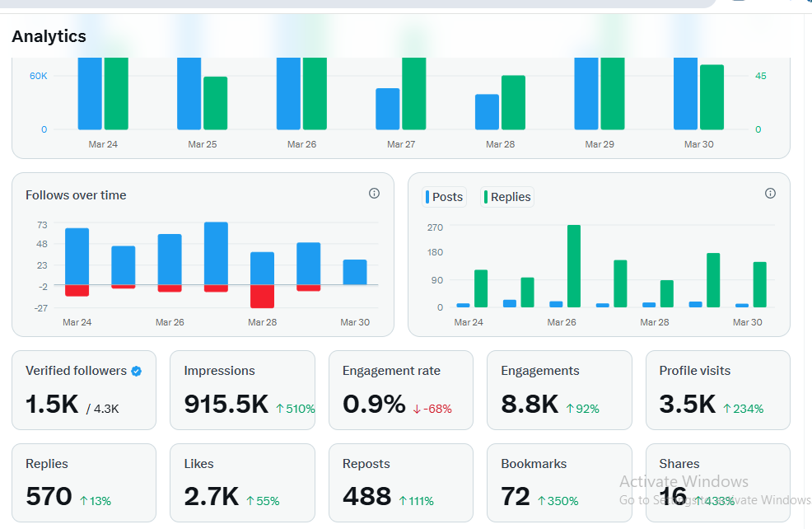Click the 92% change on Engagements
The image size is (812, 529).
(x=582, y=409)
